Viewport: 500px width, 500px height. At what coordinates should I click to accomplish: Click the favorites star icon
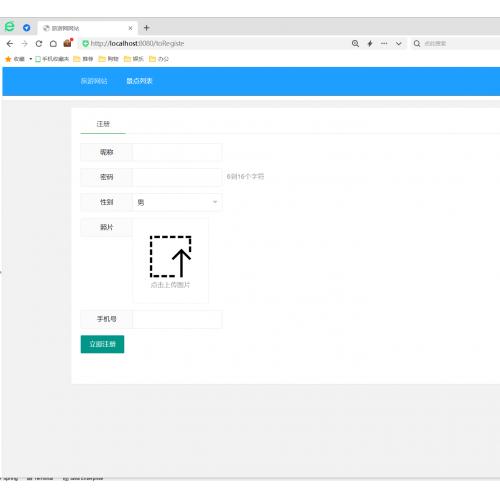click(8, 59)
